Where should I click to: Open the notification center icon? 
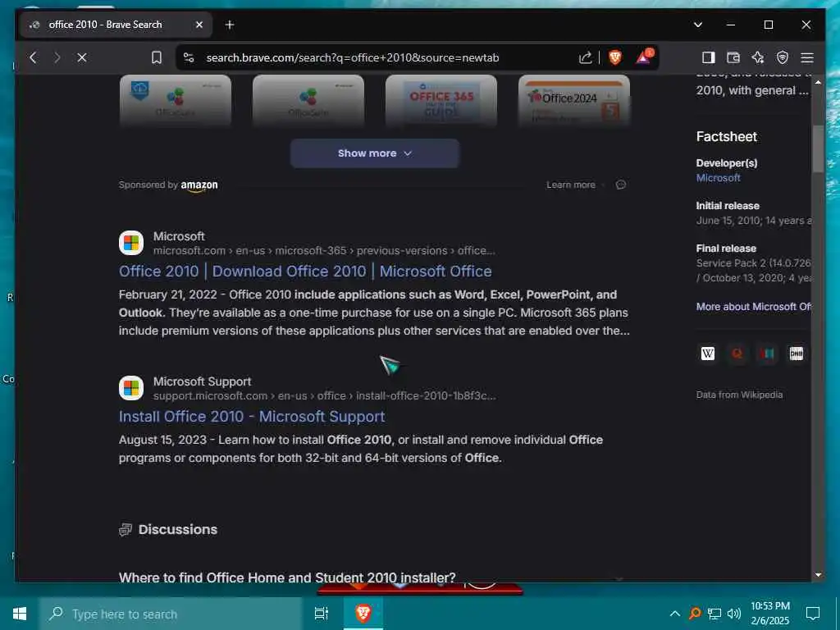coord(813,614)
